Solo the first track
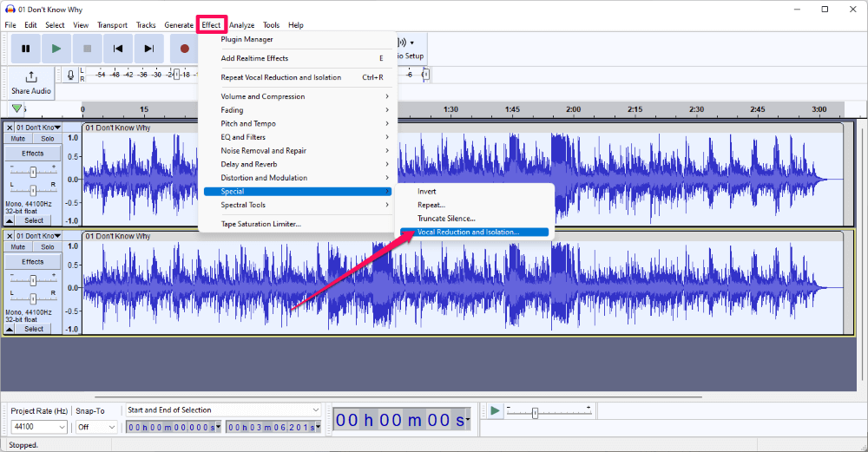Viewport: 868px width, 452px height. 48,139
